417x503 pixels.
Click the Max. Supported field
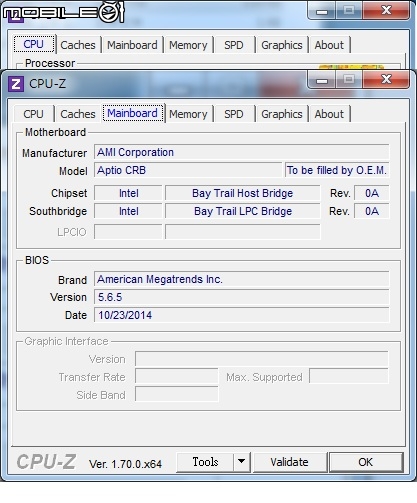click(x=349, y=377)
